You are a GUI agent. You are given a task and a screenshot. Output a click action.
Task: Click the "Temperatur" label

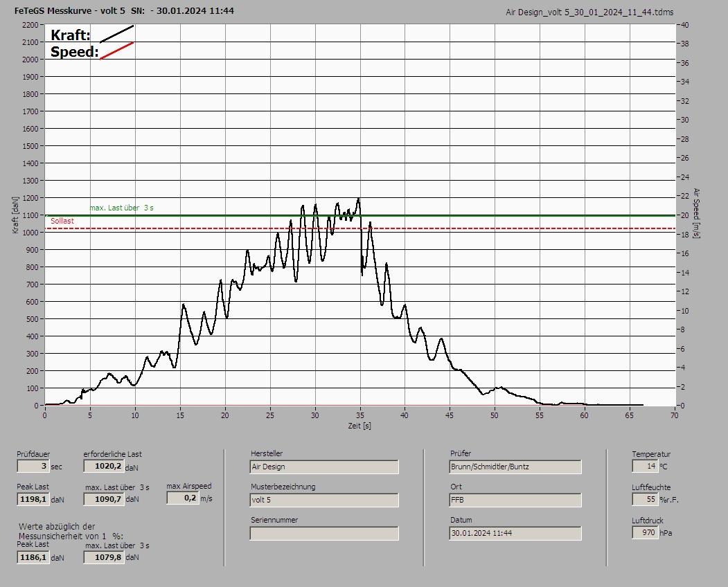pos(651,454)
